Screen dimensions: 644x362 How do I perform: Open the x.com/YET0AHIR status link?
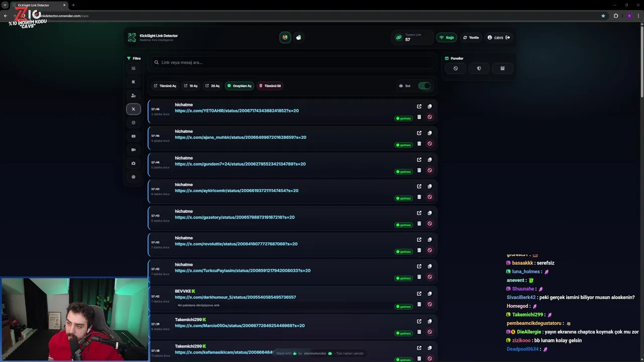click(237, 111)
